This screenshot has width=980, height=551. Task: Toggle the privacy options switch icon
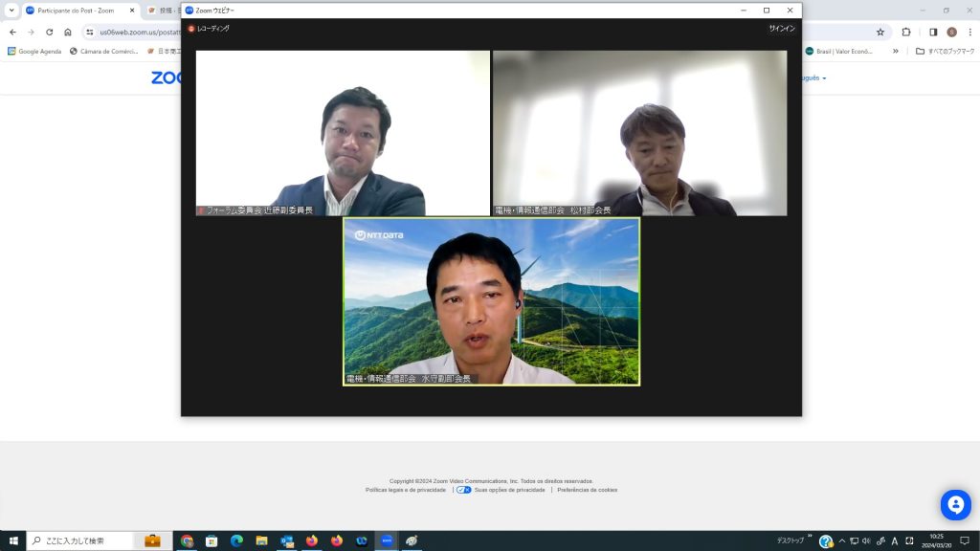[x=463, y=490]
